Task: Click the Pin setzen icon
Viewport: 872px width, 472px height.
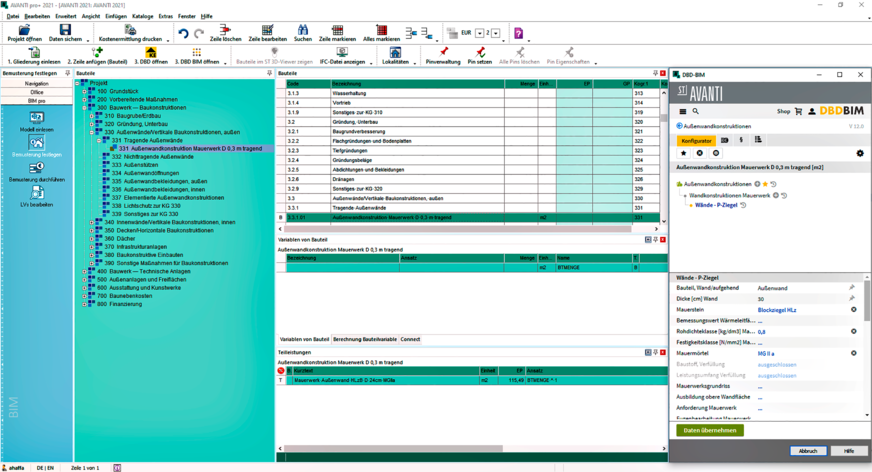Action: (480, 54)
